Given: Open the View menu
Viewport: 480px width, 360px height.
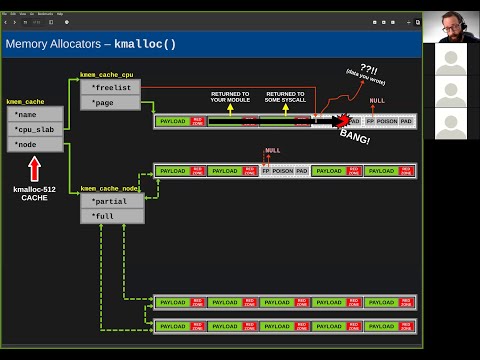Looking at the screenshot, I should point(23,14).
